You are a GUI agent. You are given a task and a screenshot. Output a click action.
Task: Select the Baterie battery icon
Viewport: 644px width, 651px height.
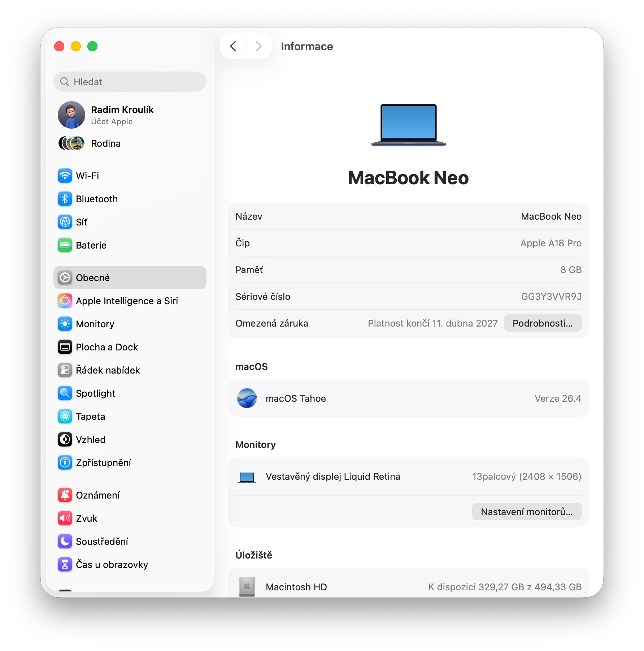click(x=65, y=245)
